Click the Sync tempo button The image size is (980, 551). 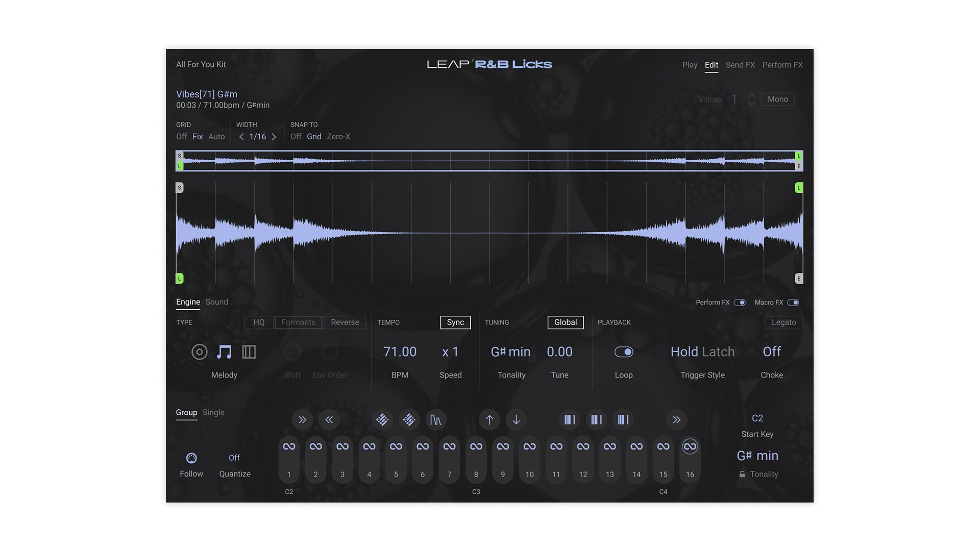pos(455,322)
